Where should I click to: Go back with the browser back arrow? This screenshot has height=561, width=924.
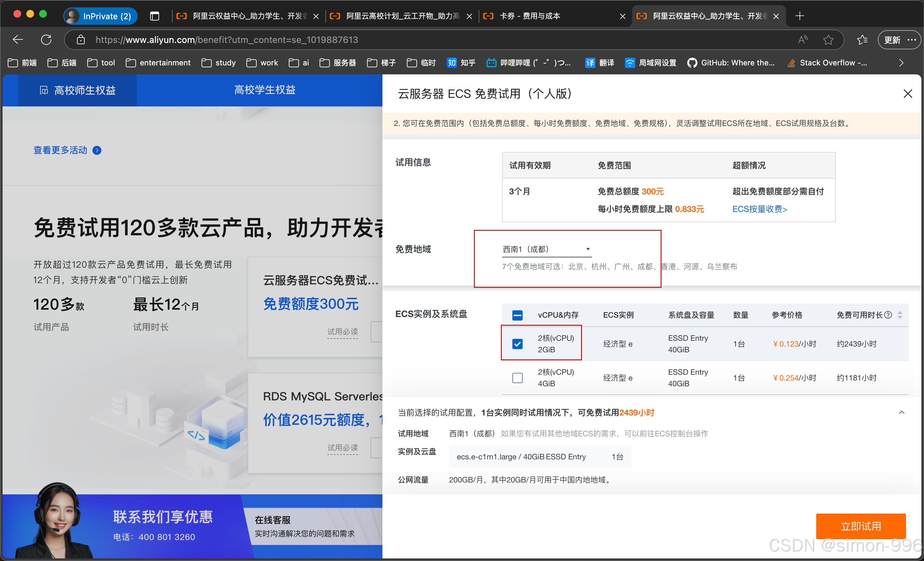click(18, 40)
